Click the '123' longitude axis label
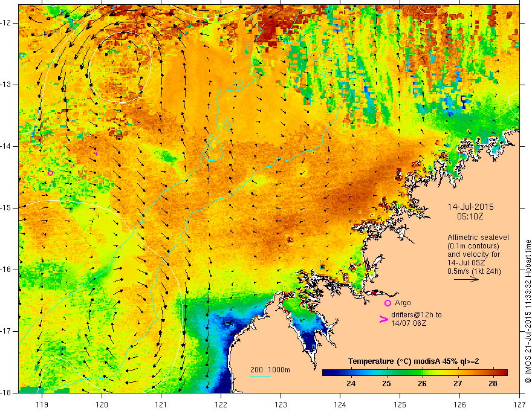Viewport: 532px width, 411px height. [x=281, y=404]
